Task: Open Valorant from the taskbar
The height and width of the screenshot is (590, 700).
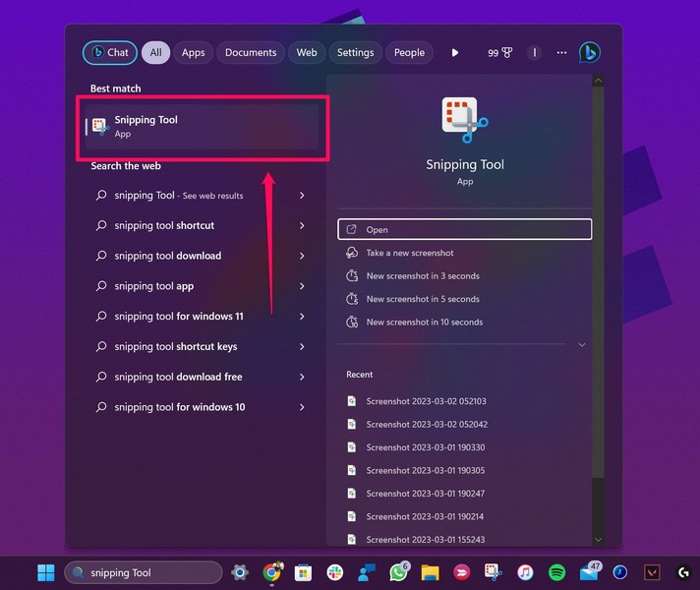Action: click(652, 572)
